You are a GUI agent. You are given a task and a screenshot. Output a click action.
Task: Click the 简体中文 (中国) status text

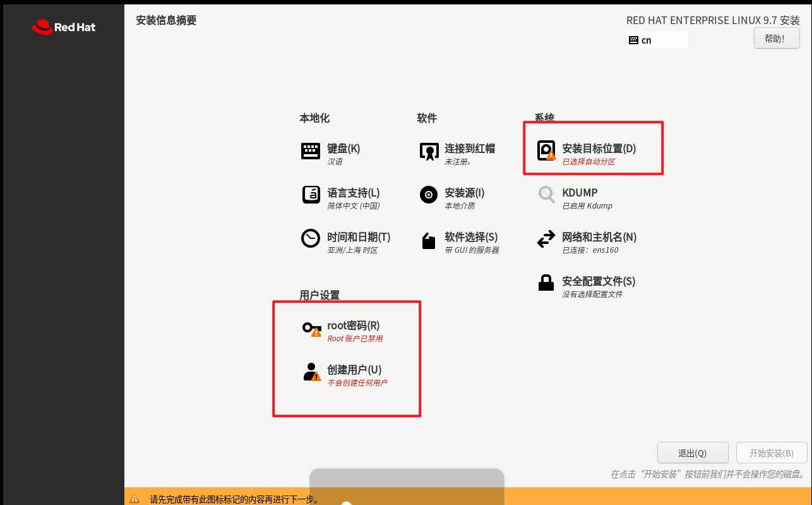pos(354,206)
